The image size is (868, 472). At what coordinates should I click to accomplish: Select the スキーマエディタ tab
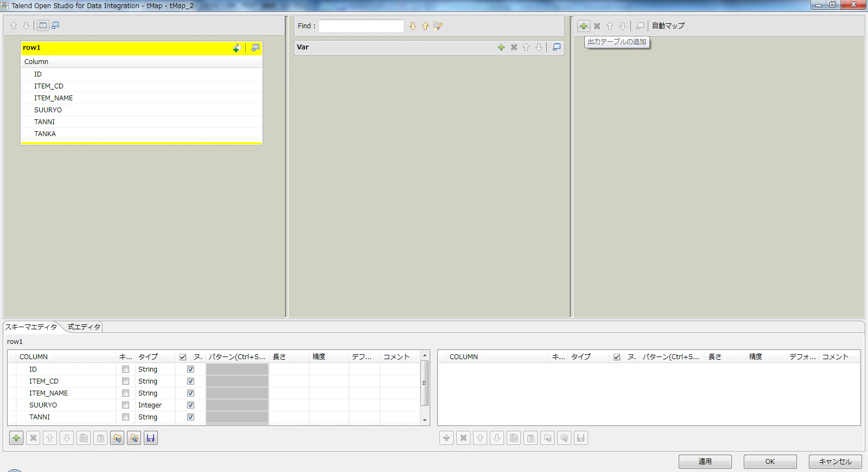[31, 327]
